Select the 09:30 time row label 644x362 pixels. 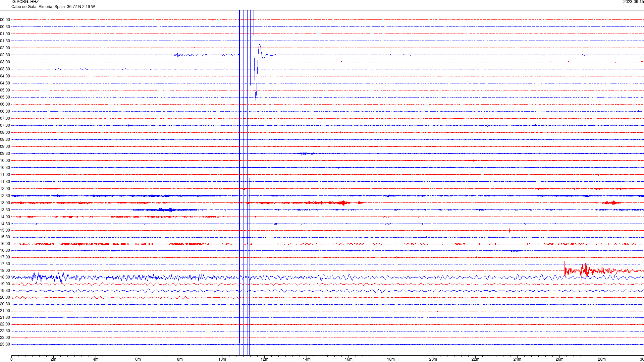5,154
